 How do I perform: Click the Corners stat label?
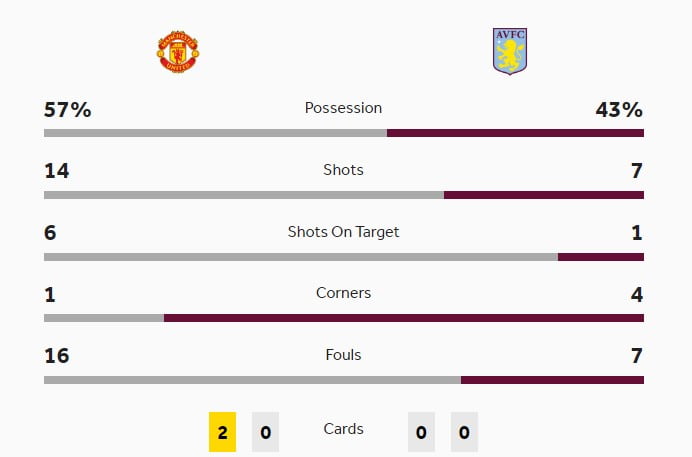(343, 294)
